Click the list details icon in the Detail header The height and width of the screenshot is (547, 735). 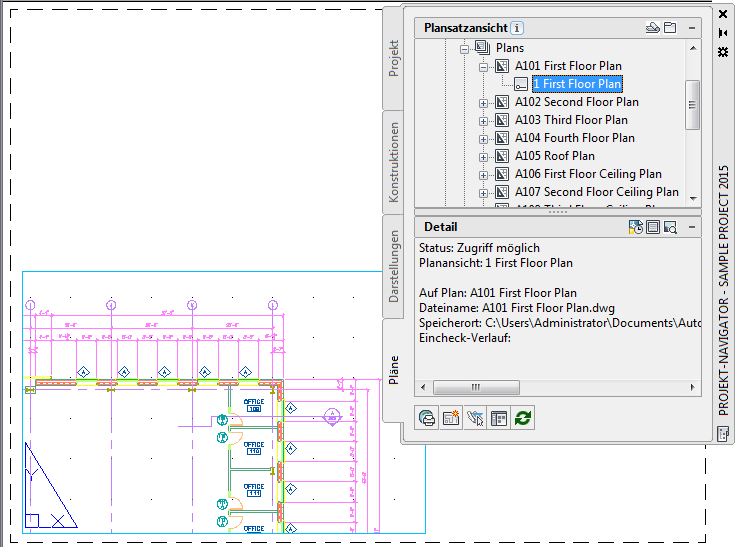[x=653, y=227]
